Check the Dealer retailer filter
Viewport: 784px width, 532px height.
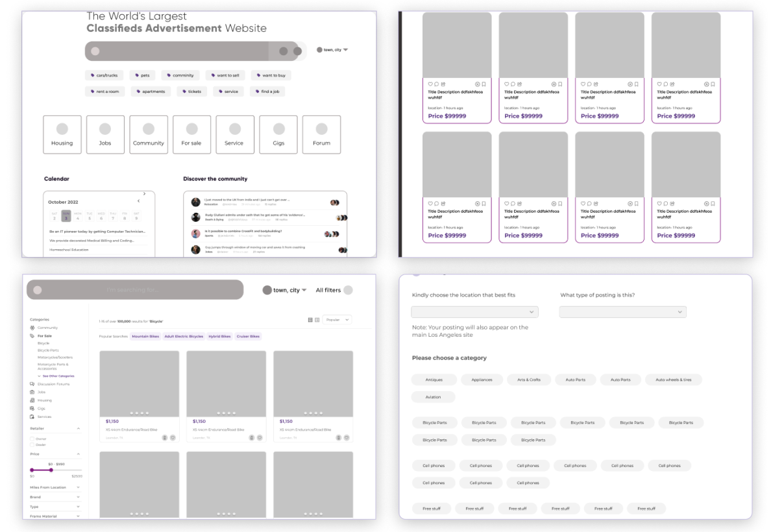[x=34, y=445]
